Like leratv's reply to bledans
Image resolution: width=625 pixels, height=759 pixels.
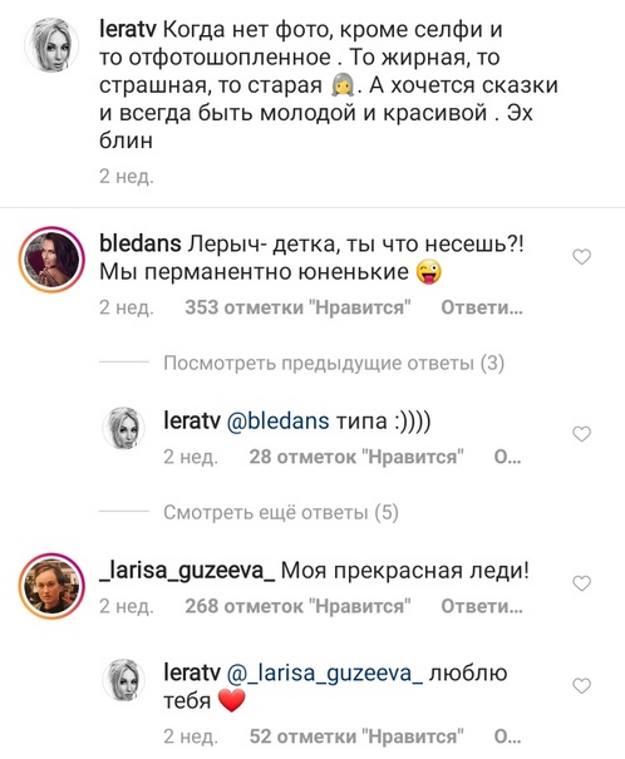pos(581,433)
